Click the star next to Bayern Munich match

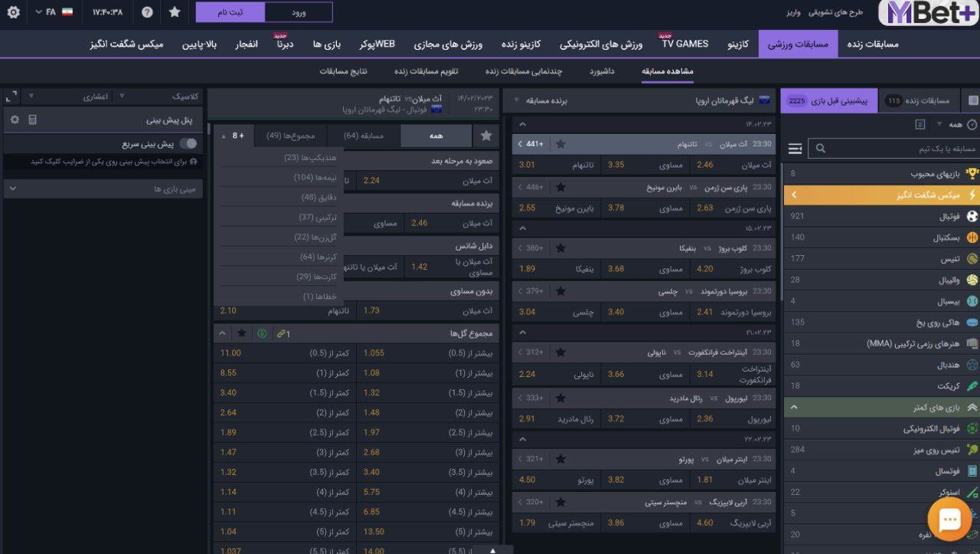point(563,186)
